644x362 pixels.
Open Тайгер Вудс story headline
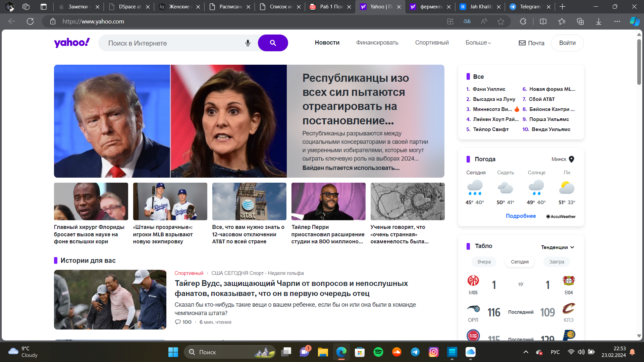291,288
